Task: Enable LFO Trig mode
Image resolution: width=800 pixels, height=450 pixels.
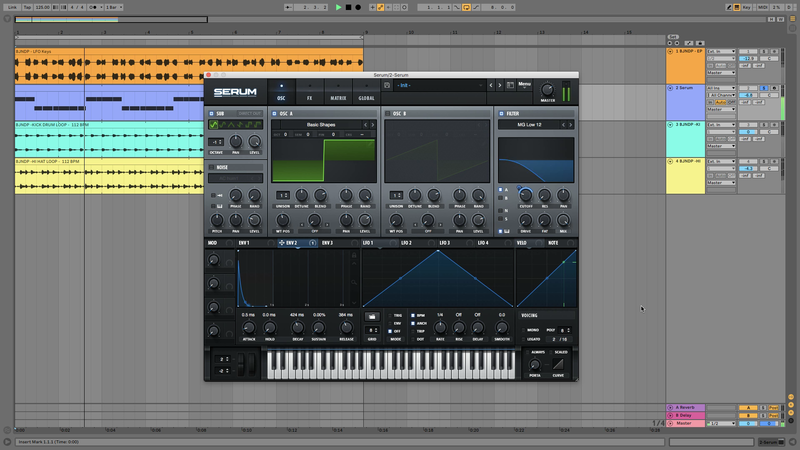Action: [x=390, y=315]
